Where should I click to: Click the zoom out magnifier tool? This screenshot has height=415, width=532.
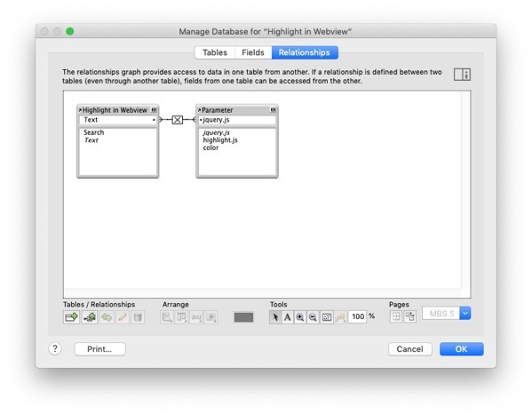(x=313, y=317)
